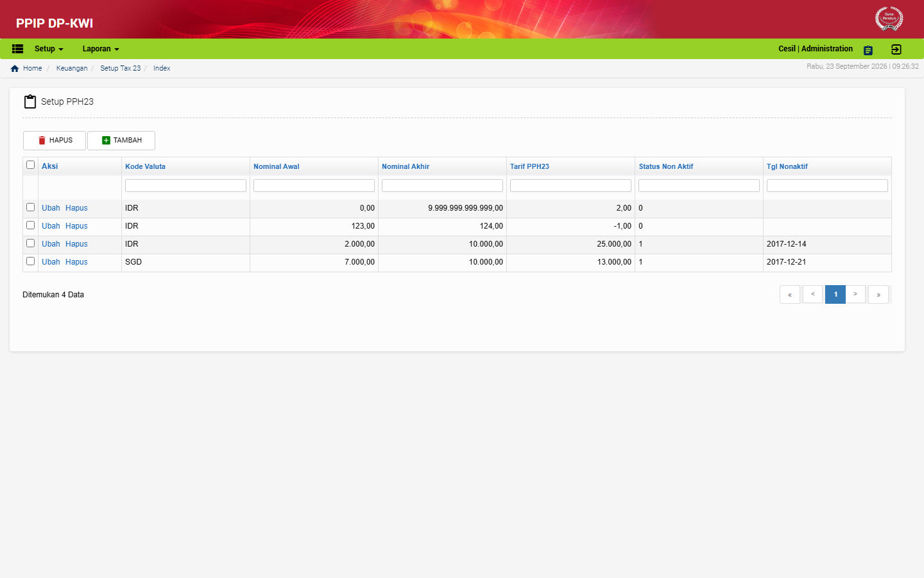
Task: Click the Home house icon in breadcrumb
Action: pos(15,68)
